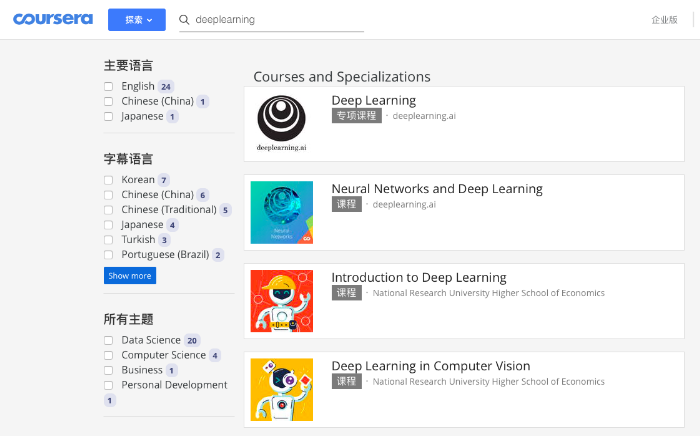This screenshot has width=700, height=436.
Task: Open the deeplearning.ai logo thumbnail
Action: point(282,124)
